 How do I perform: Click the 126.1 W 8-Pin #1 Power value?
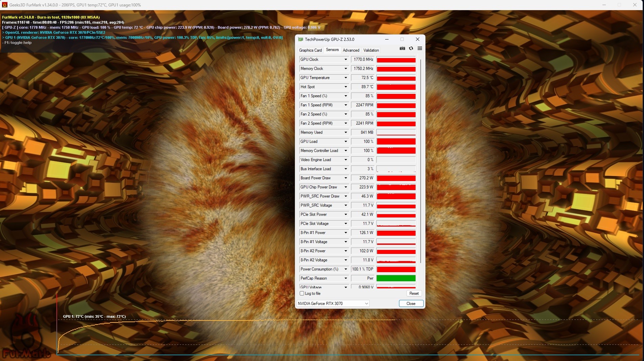363,233
